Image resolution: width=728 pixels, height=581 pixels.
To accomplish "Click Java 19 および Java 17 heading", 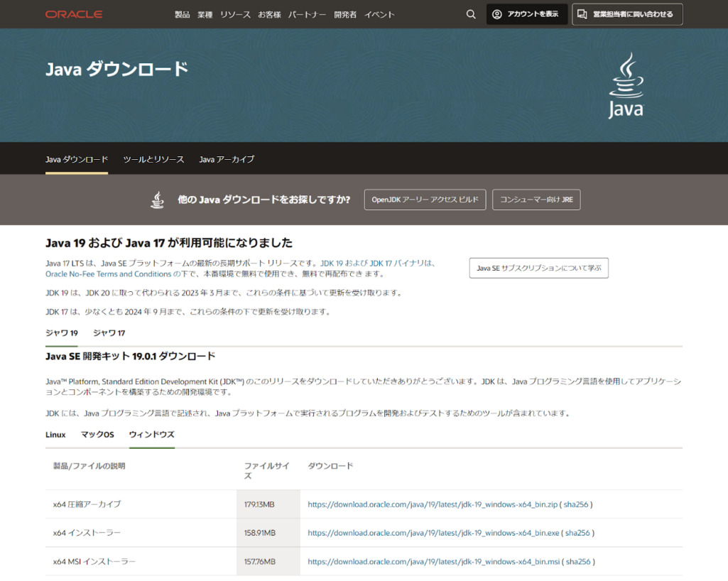I will click(169, 243).
